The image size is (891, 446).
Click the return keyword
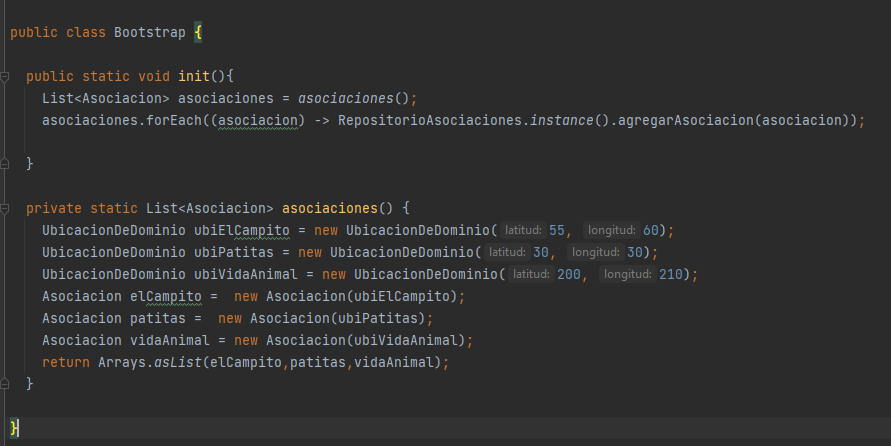pos(66,362)
